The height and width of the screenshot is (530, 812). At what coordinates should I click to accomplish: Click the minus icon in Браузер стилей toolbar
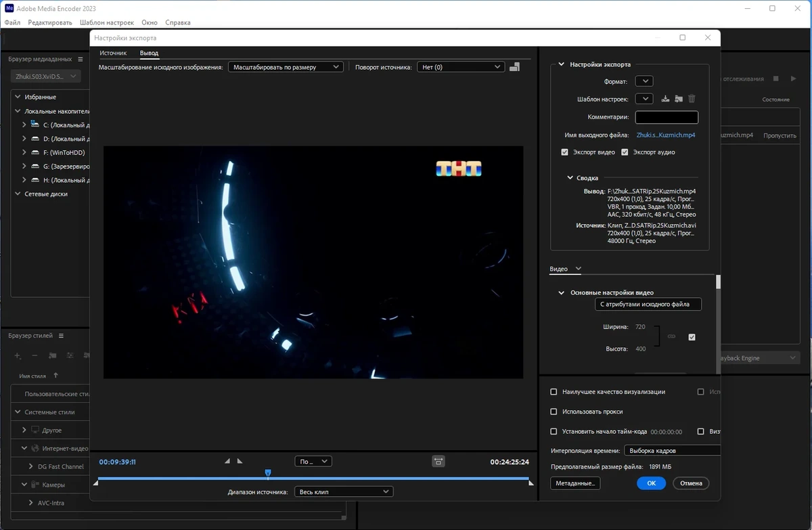pyautogui.click(x=35, y=355)
